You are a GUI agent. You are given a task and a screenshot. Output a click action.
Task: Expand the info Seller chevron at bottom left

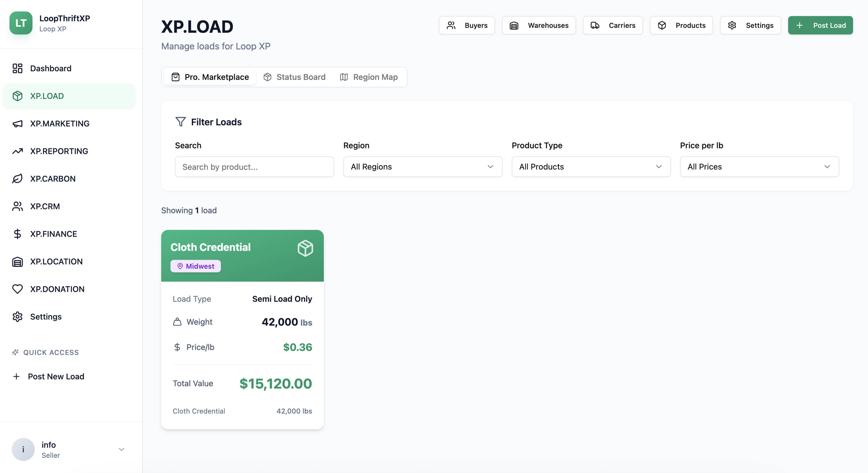121,449
